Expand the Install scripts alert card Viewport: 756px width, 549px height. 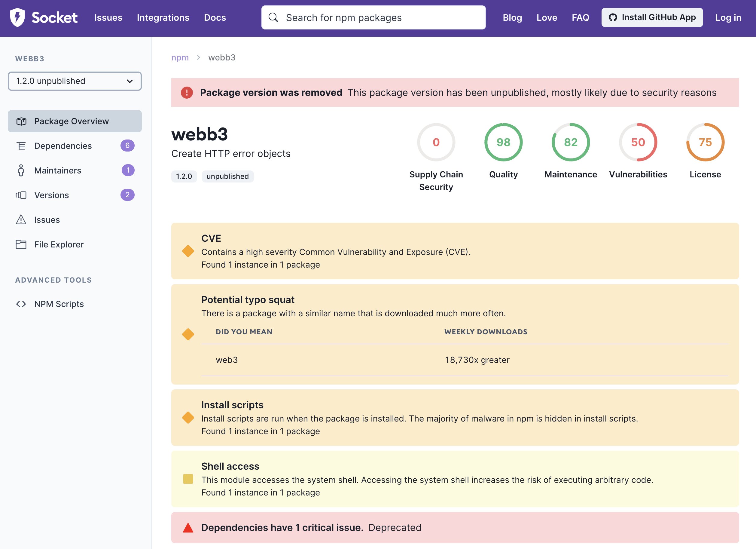[x=455, y=418]
